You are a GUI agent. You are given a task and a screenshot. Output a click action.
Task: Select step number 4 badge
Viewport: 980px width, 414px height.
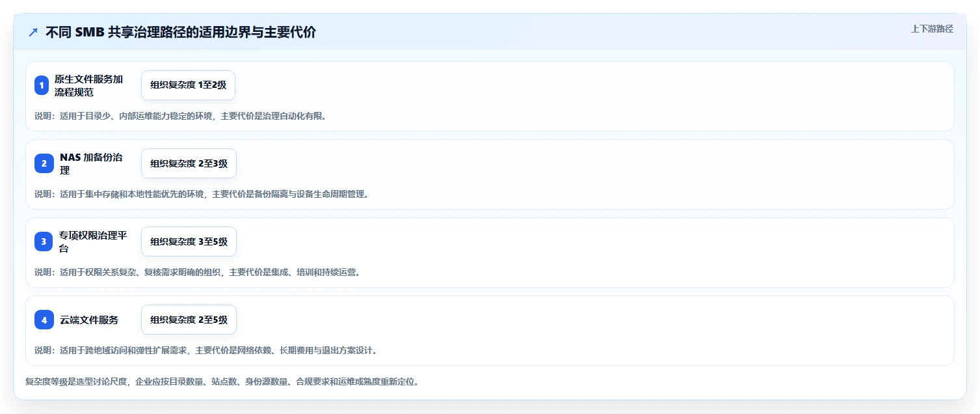tap(44, 320)
